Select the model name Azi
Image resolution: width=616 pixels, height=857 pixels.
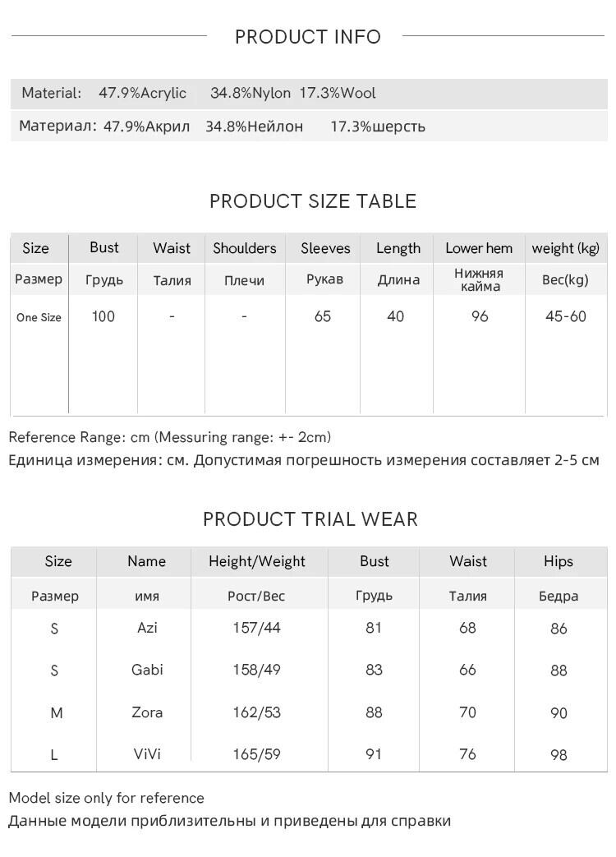pos(147,628)
